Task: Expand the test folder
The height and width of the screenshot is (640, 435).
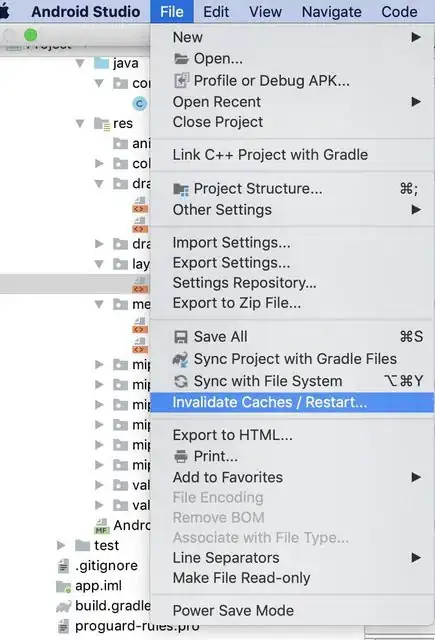Action: coord(61,545)
